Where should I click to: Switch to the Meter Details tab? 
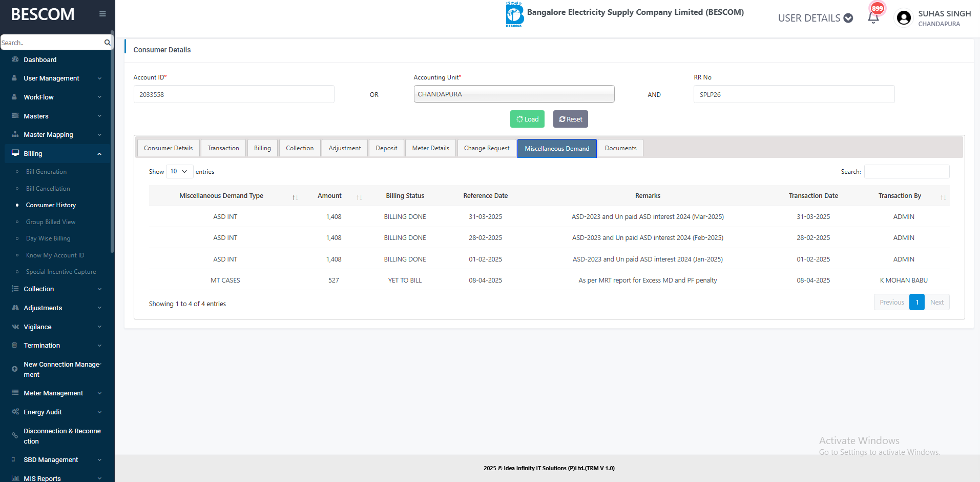point(430,148)
